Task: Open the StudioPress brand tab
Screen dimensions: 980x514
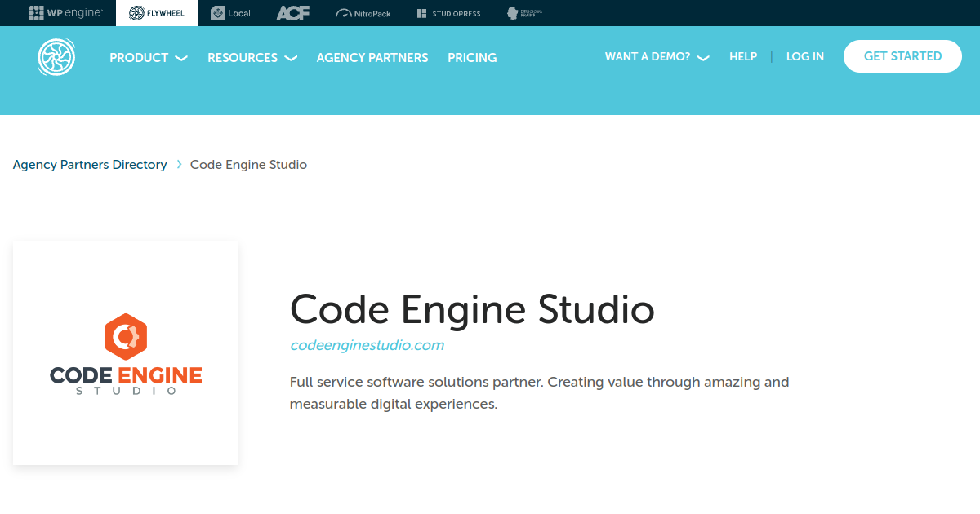Action: pyautogui.click(x=448, y=13)
